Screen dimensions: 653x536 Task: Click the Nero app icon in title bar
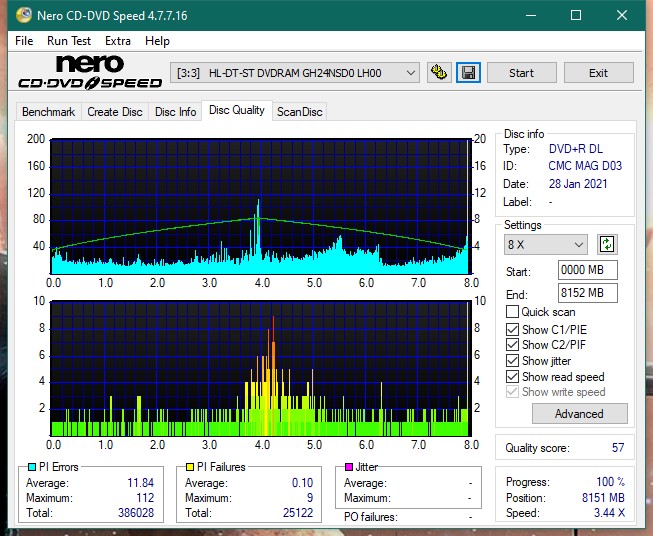click(x=24, y=15)
